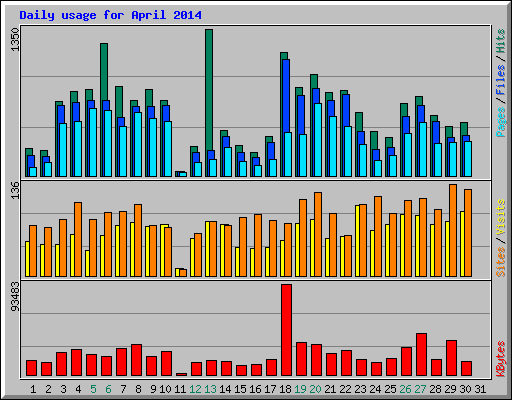
Task: Select day label '7' on the axis
Action: tap(123, 389)
